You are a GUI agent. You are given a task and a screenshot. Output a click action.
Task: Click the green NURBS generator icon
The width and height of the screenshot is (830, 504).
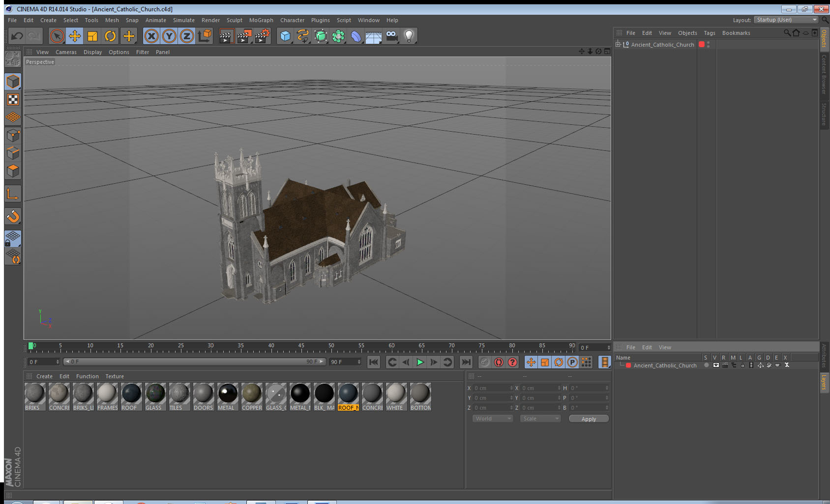coord(321,36)
